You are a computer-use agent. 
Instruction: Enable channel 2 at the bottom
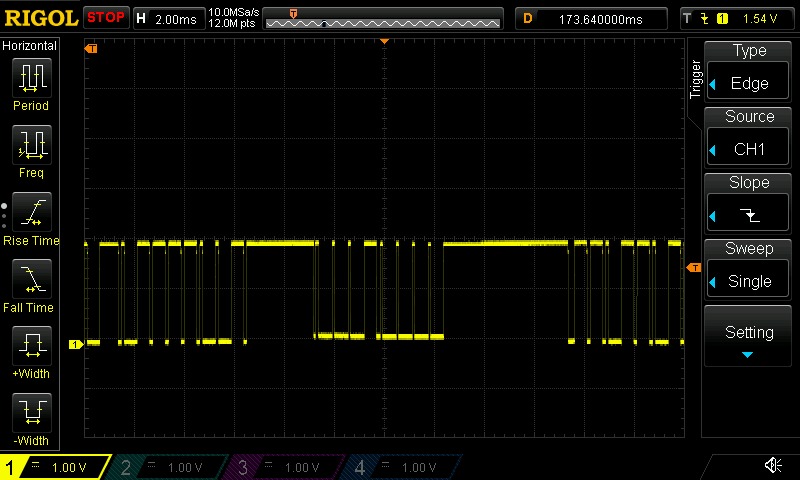172,467
